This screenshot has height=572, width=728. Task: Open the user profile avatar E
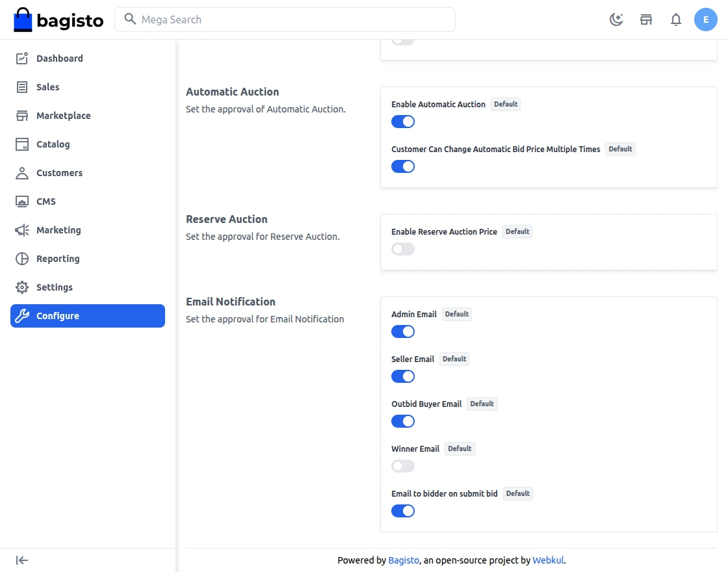coord(706,19)
